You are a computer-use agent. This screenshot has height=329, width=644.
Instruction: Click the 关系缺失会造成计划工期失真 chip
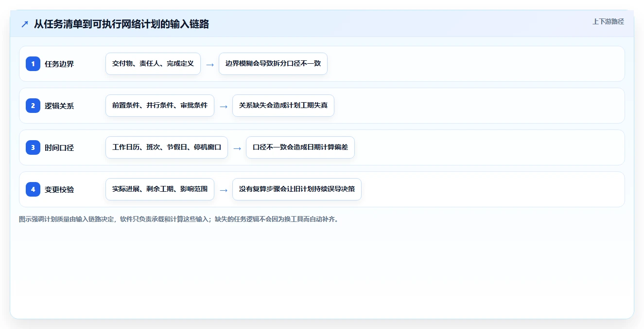(283, 106)
